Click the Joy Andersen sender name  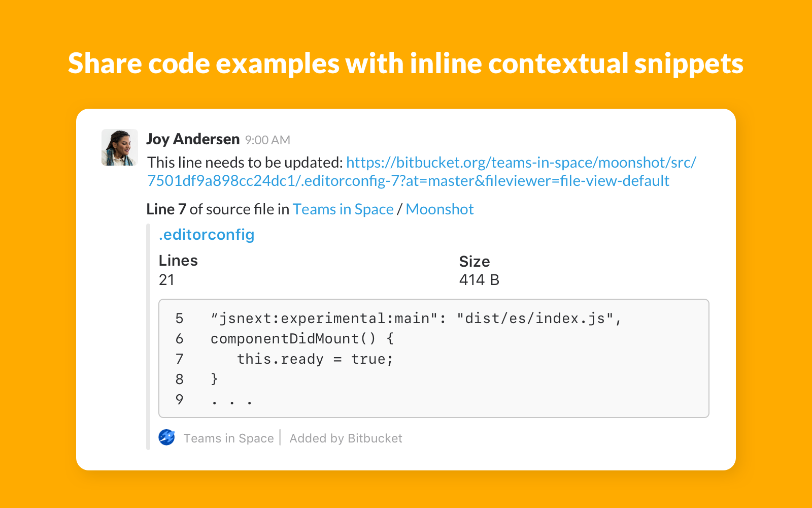coord(193,139)
